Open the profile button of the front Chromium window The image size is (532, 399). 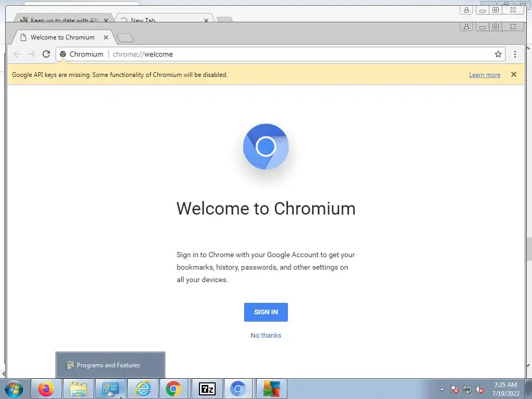(x=467, y=26)
